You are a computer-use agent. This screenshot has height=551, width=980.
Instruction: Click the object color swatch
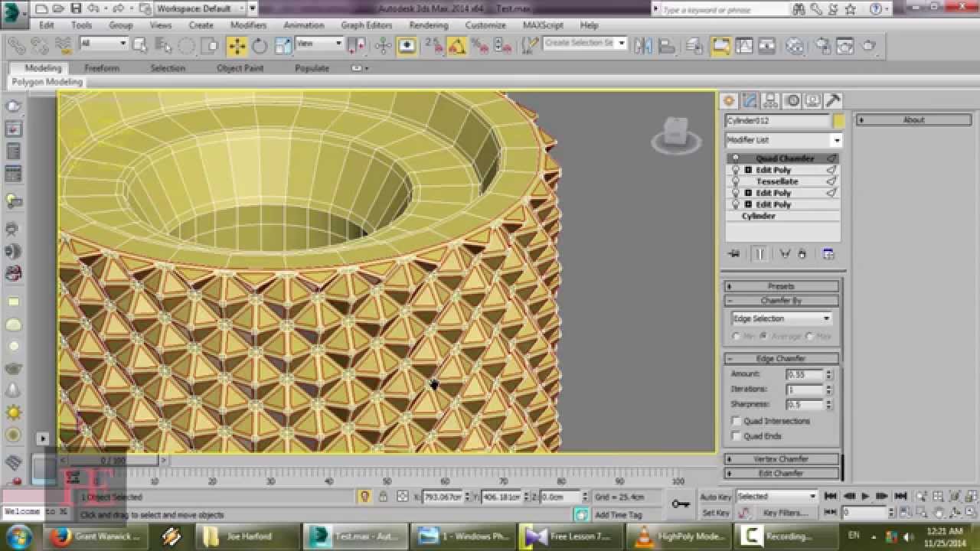point(839,121)
